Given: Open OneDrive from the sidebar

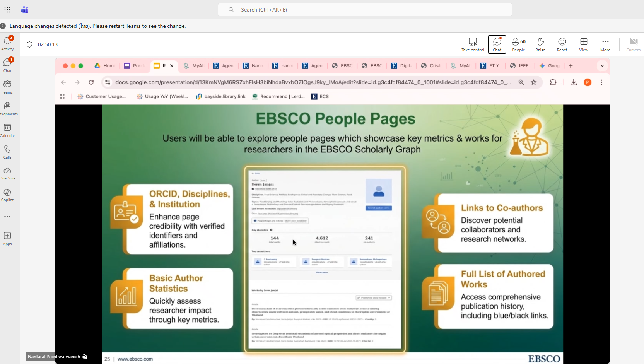Looking at the screenshot, I should [7, 173].
